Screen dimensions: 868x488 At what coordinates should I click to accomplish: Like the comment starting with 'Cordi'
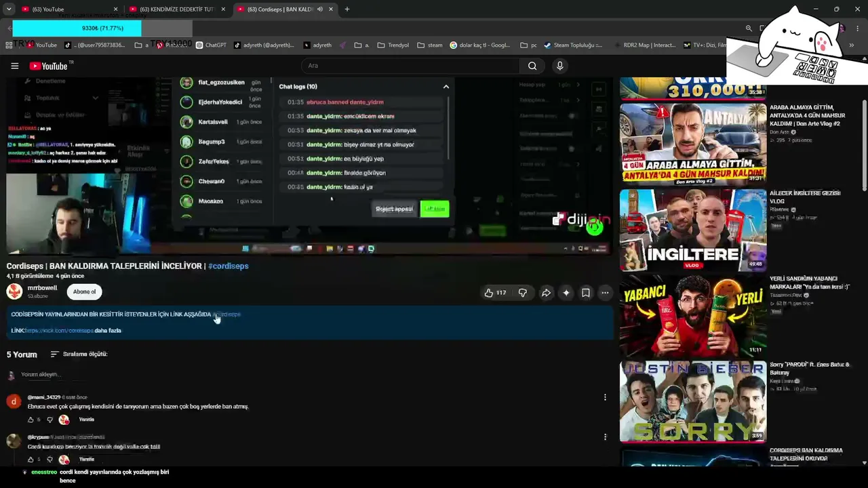[x=31, y=460]
